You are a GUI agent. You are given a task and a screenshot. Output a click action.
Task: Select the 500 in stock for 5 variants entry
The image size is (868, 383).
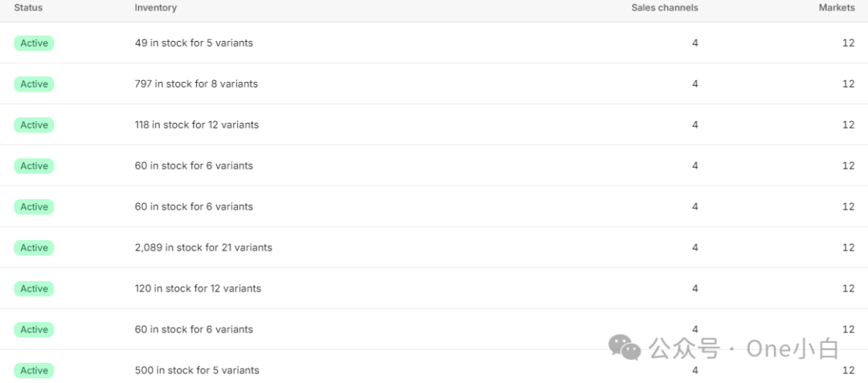coord(197,371)
